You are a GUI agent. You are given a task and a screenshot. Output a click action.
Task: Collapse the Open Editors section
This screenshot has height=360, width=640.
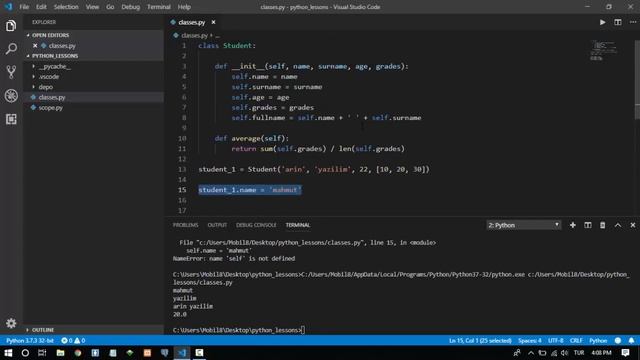click(x=51, y=35)
